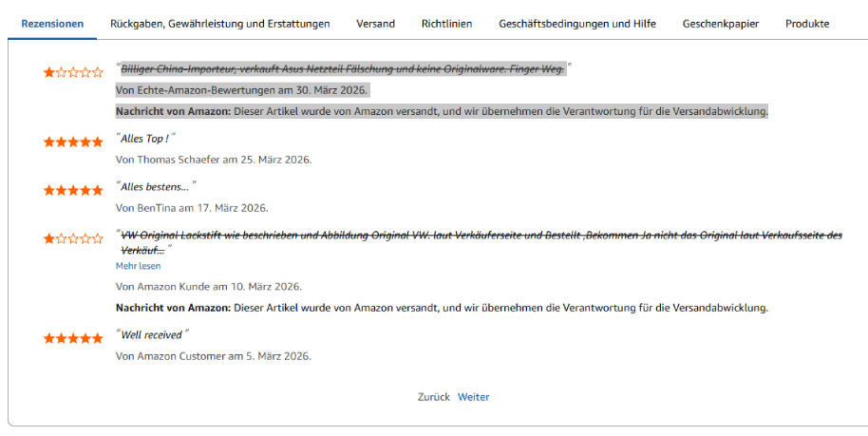Click the 'Alles Top !' review text
Image resolution: width=868 pixels, height=436 pixels.
(x=147, y=139)
